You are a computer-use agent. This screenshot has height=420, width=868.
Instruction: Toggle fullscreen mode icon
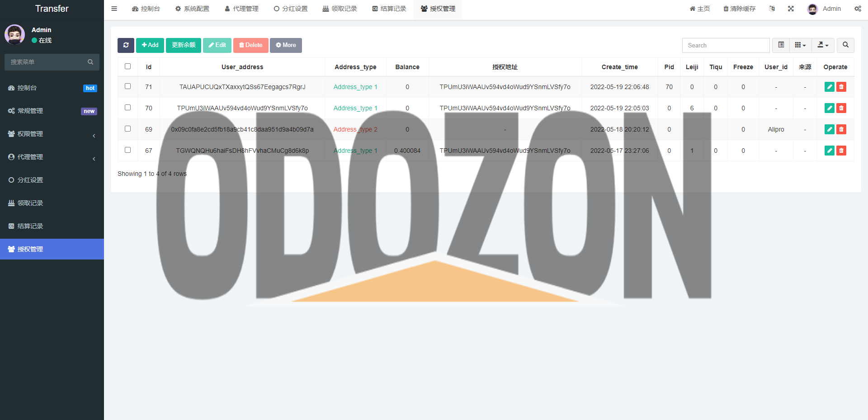point(791,9)
